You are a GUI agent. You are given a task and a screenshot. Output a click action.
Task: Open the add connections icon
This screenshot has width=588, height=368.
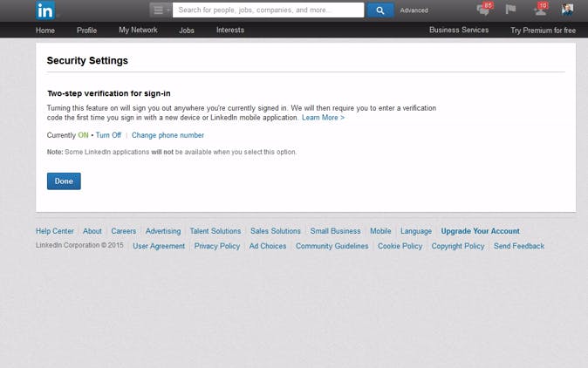540,10
